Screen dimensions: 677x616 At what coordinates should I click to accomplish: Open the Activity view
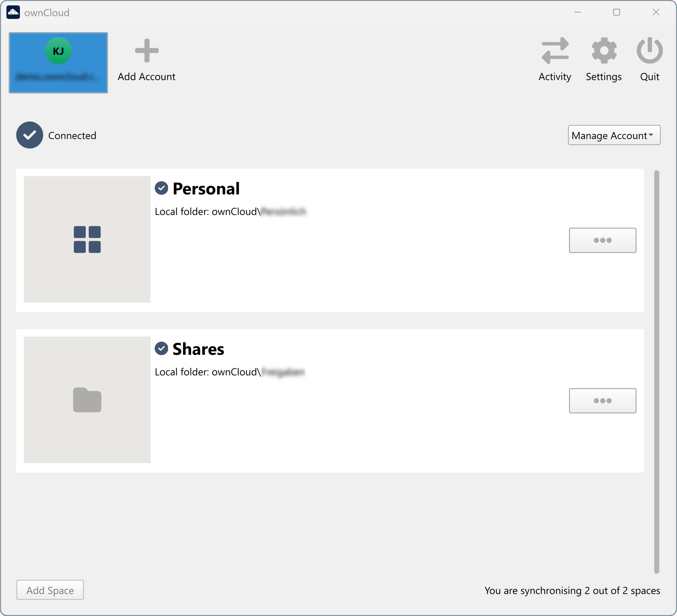click(555, 60)
